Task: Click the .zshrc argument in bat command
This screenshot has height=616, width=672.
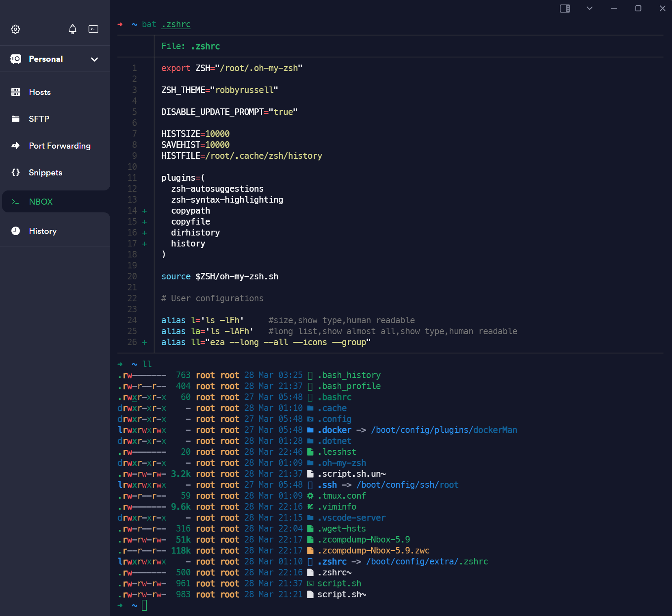Action: 176,24
